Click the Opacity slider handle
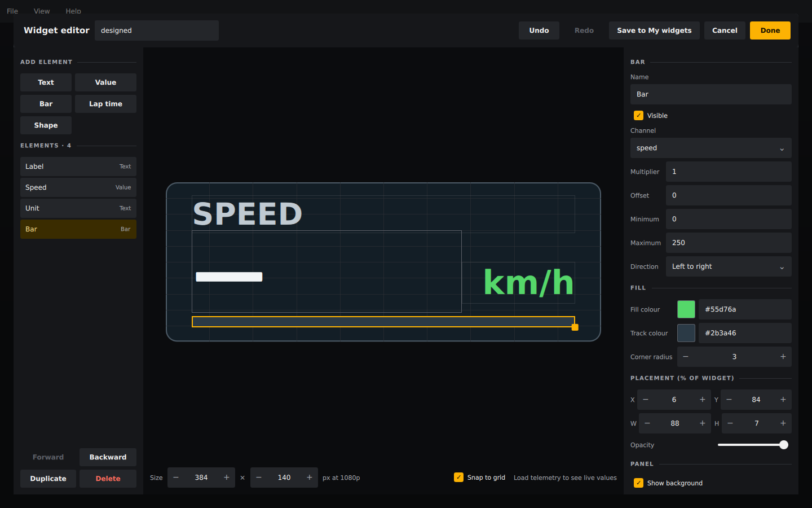This screenshot has width=812, height=508. 784,445
